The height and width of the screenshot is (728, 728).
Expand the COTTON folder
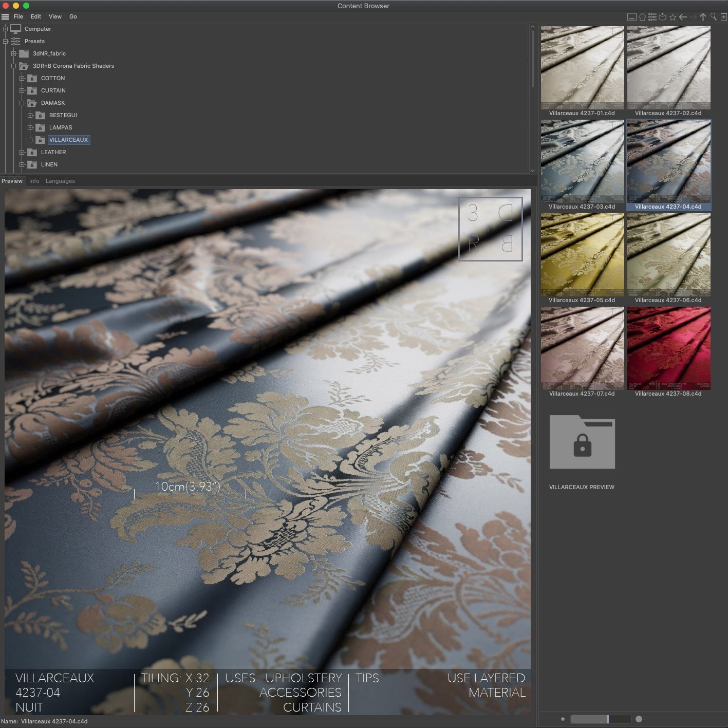(x=22, y=78)
